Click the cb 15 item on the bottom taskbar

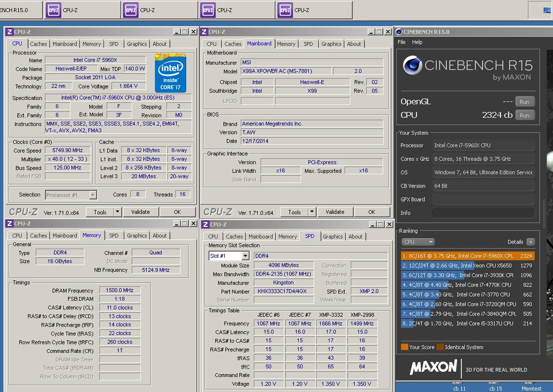click(496, 389)
